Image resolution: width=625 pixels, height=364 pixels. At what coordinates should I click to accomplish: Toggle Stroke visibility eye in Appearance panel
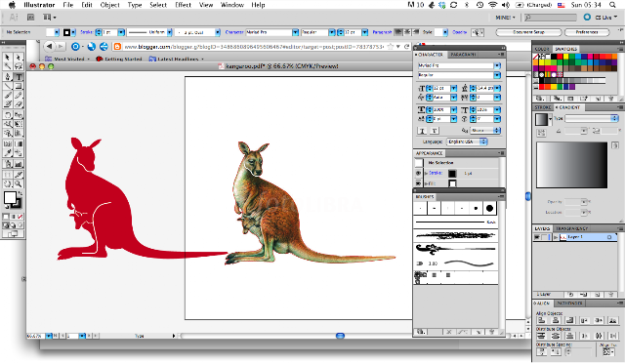418,174
